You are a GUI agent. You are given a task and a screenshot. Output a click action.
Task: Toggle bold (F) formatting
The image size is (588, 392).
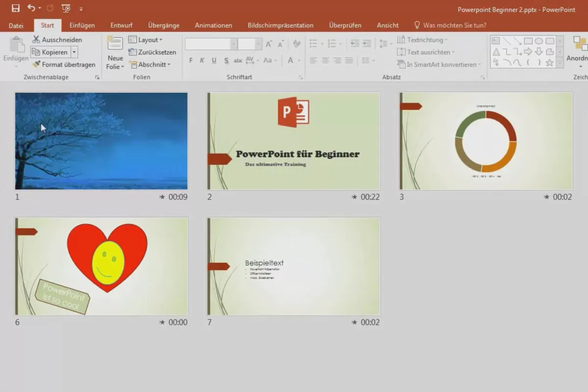[191, 61]
